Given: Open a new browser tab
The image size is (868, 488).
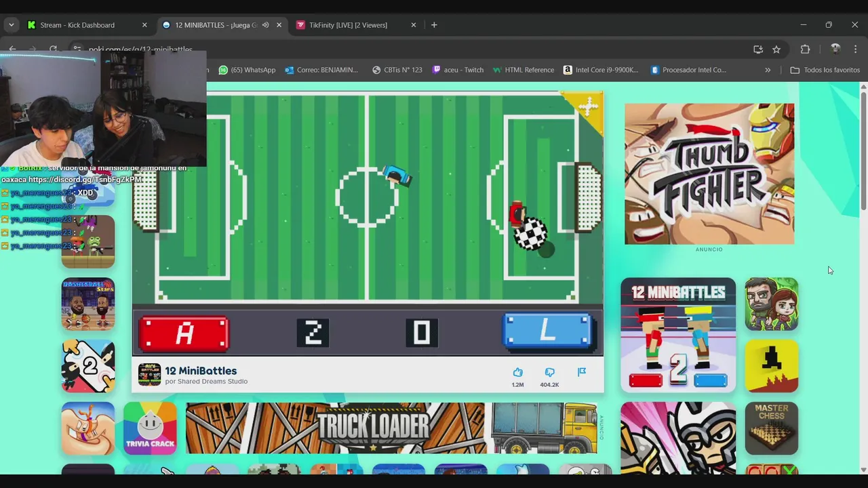Looking at the screenshot, I should tap(434, 25).
